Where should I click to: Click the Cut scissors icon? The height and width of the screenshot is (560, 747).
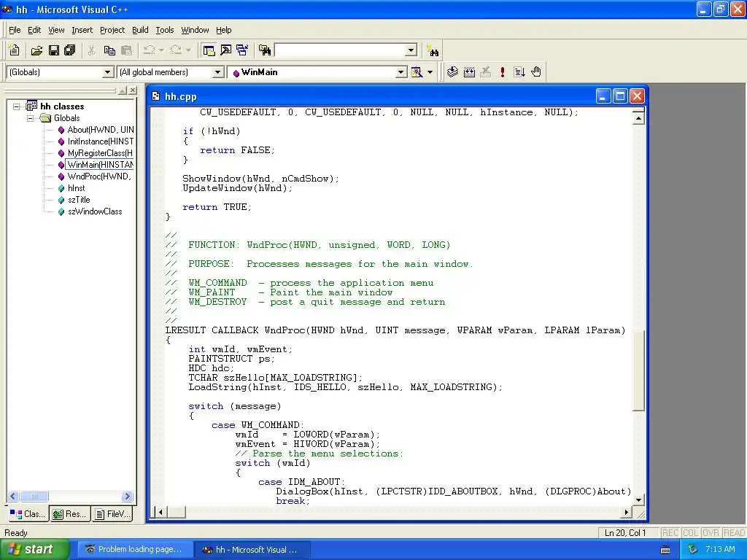click(91, 50)
